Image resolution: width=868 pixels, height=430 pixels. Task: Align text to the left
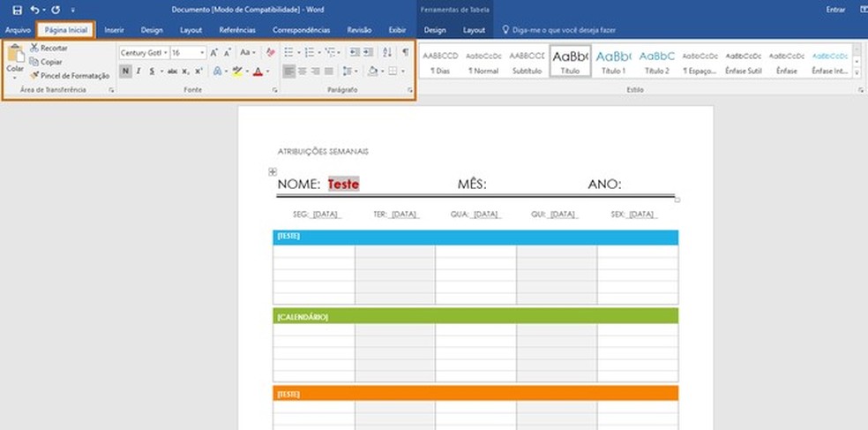click(288, 72)
